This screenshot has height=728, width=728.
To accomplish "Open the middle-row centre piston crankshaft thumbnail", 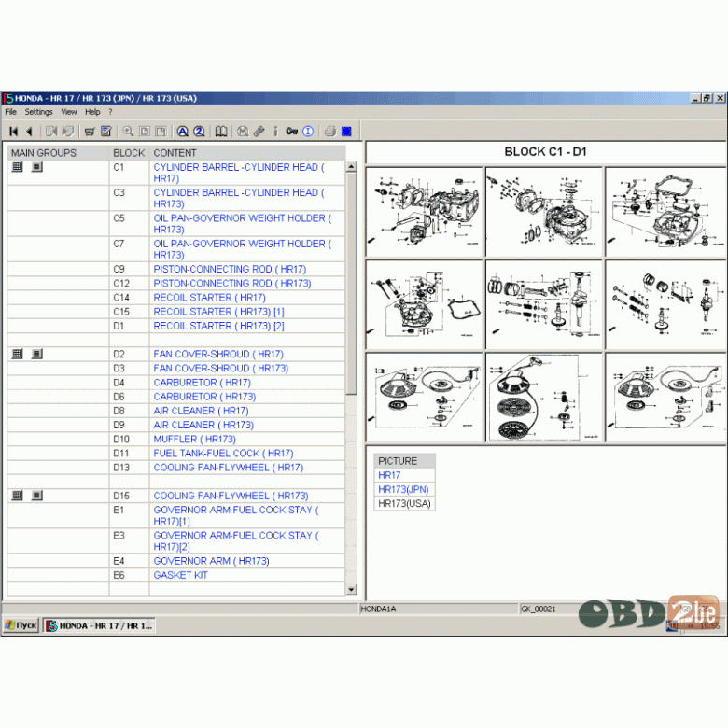I will click(x=544, y=304).
